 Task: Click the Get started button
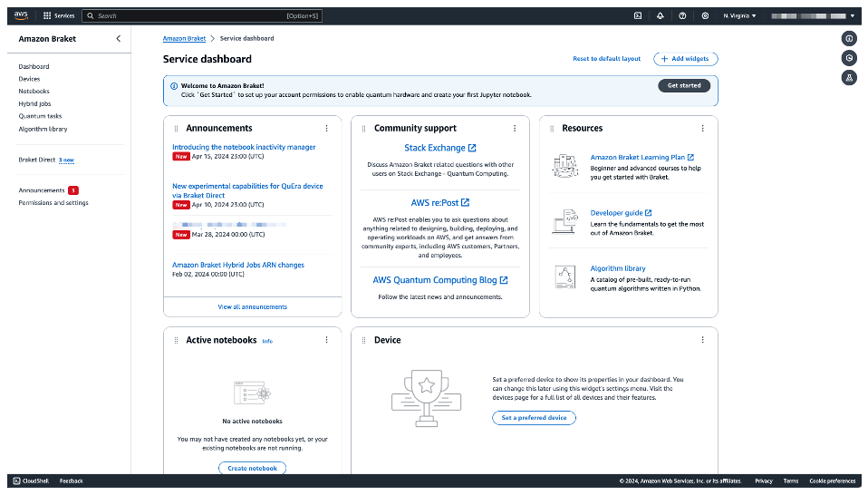click(684, 85)
